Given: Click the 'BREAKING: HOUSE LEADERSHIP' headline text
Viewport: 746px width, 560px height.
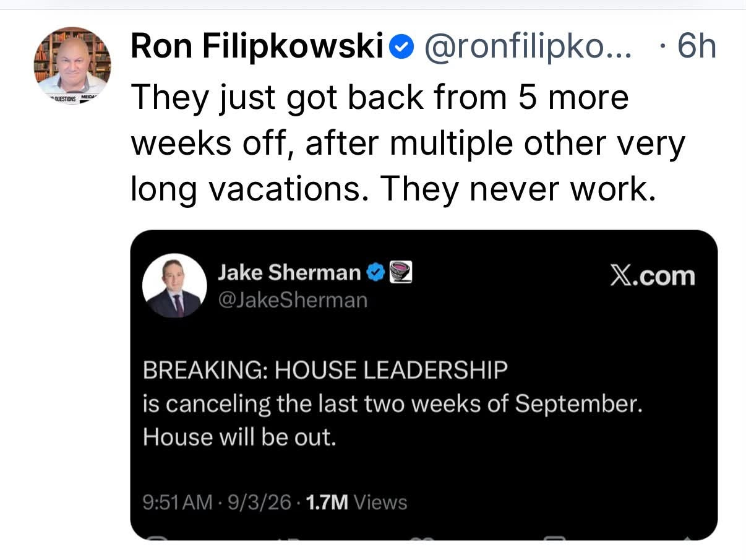Looking at the screenshot, I should 325,371.
